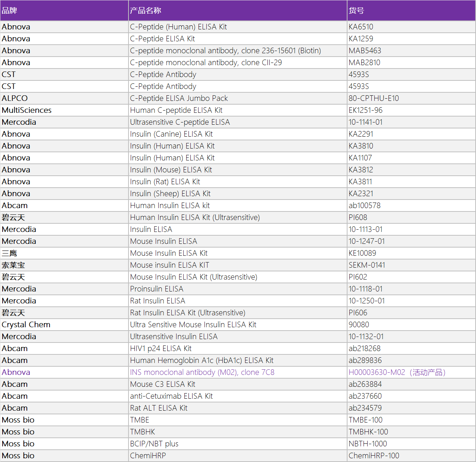
Task: Click "Human Insulin ELISA Kit (Ultrasensitive)"
Action: pos(195,217)
